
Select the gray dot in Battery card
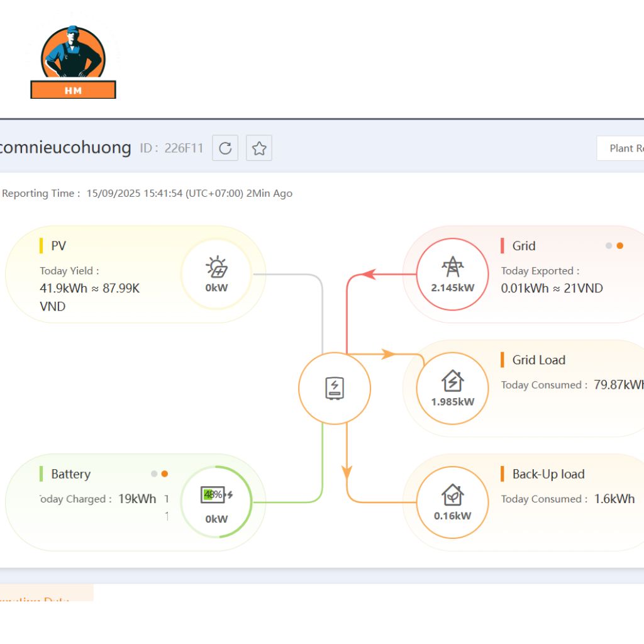click(154, 474)
